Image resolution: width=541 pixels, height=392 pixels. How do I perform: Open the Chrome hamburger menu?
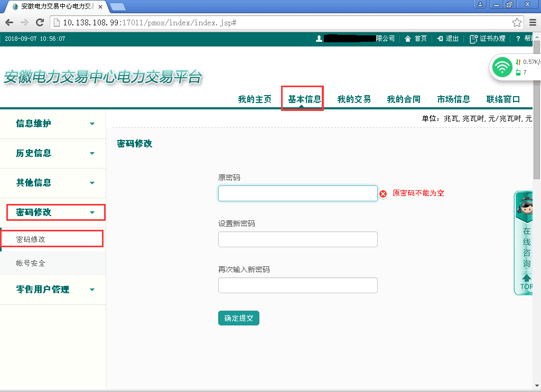[x=533, y=23]
